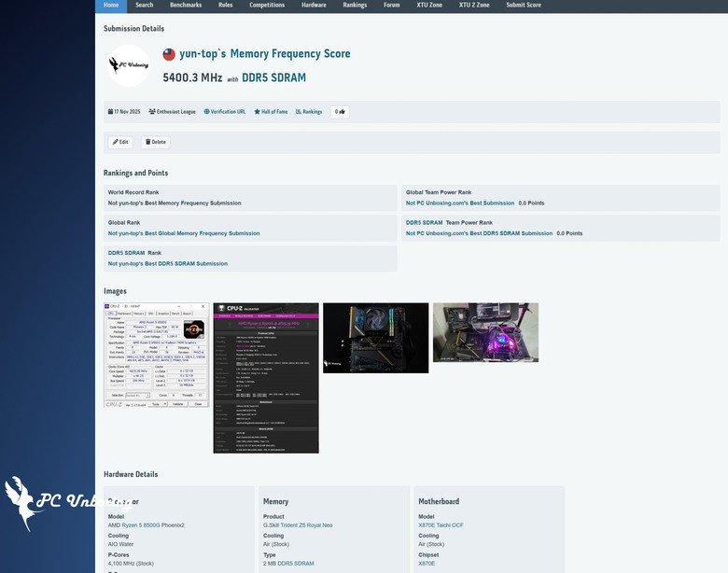This screenshot has width=728, height=573.
Task: Click the PC Unboxing avatar logo
Action: [x=129, y=65]
